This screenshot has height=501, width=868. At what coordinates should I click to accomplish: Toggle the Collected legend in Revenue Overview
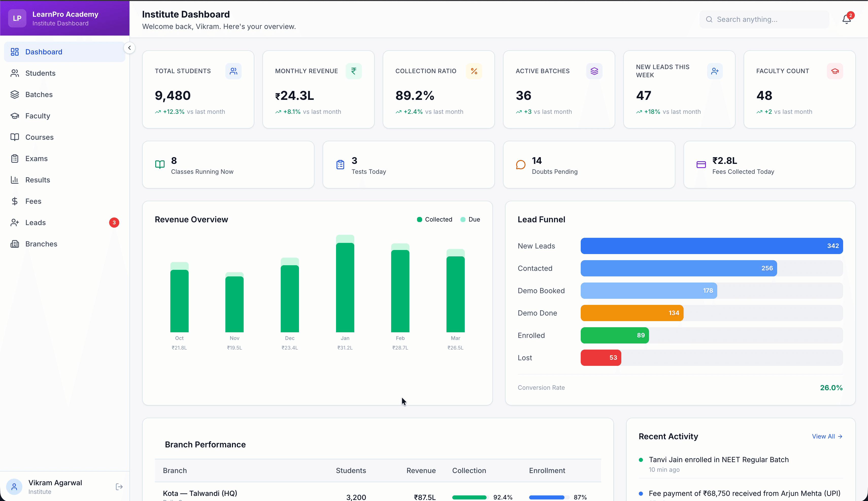pyautogui.click(x=434, y=219)
